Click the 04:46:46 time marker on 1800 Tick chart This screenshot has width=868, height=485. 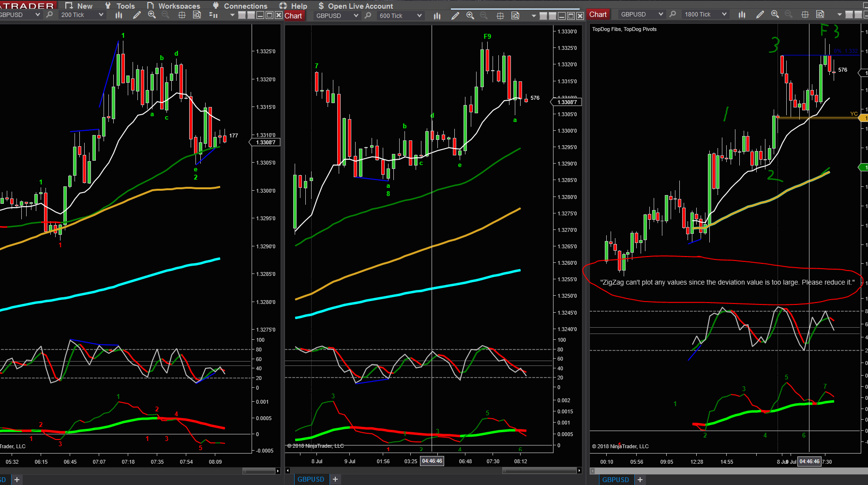pos(809,461)
